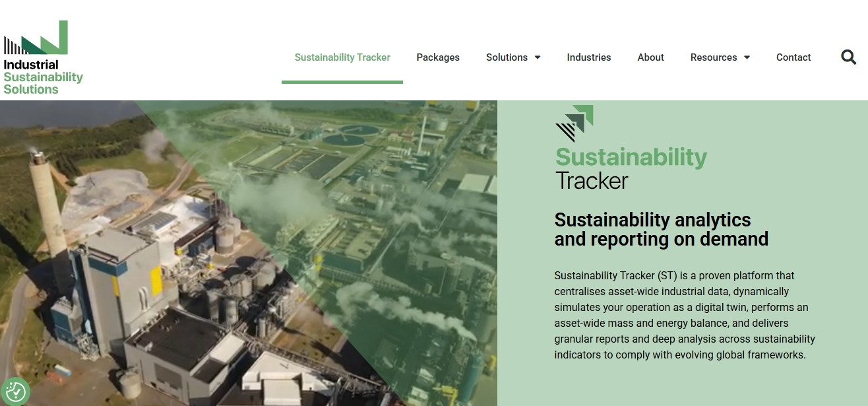Go to the Packages page
The height and width of the screenshot is (406, 868).
point(438,57)
